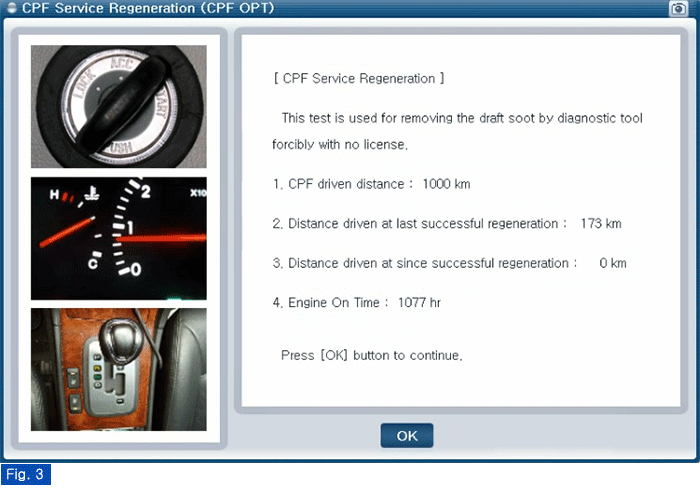Click the gear shift lever image
The image size is (700, 488).
click(x=119, y=370)
